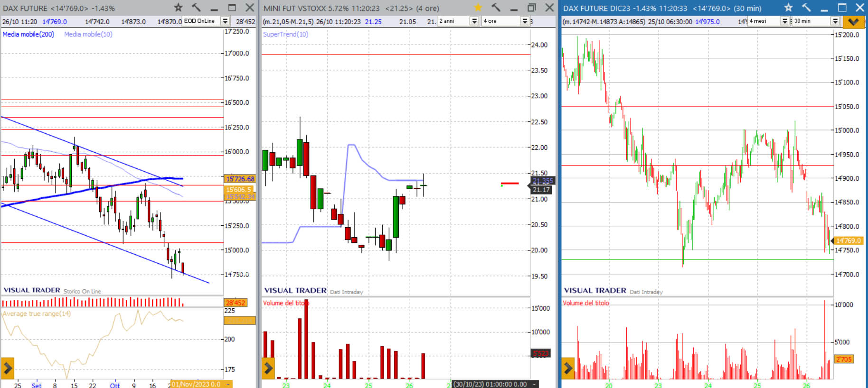Click the 28'452 volume tag in daily window
The height and width of the screenshot is (388, 868).
pos(236,303)
